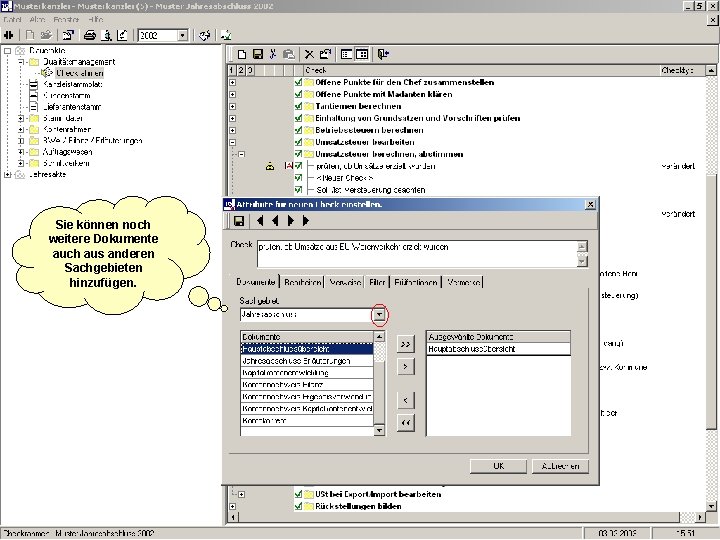This screenshot has height=540, width=720.
Task: Open the Hilfe menu
Action: point(96,20)
